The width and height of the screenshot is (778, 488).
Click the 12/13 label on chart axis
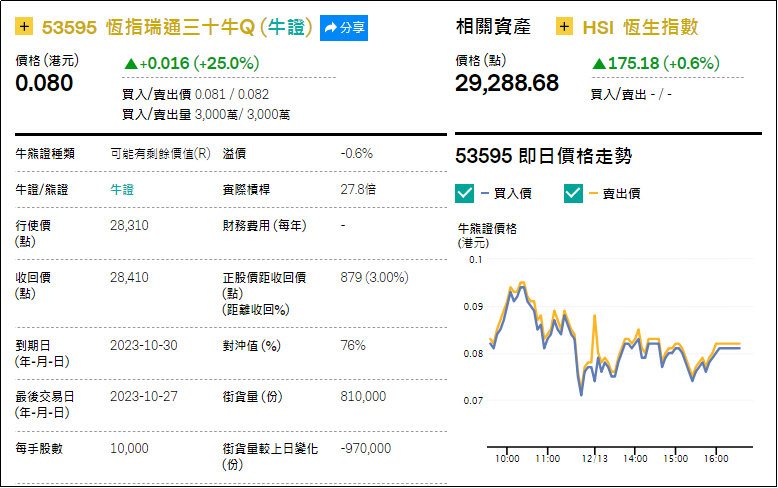[x=594, y=459]
